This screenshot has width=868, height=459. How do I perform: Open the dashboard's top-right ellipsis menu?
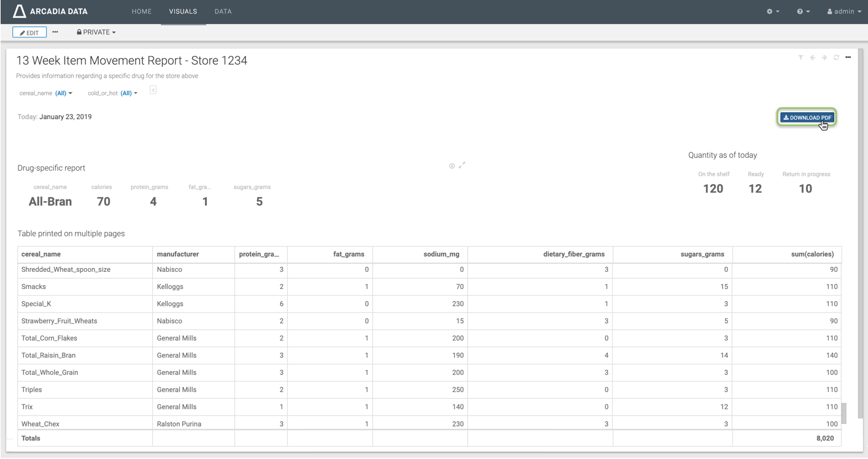pos(848,58)
